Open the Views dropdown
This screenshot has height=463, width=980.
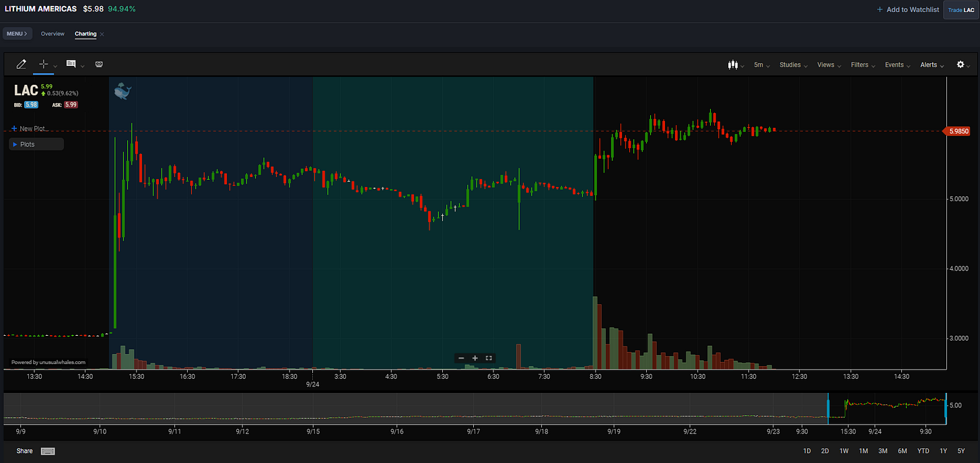pyautogui.click(x=829, y=65)
